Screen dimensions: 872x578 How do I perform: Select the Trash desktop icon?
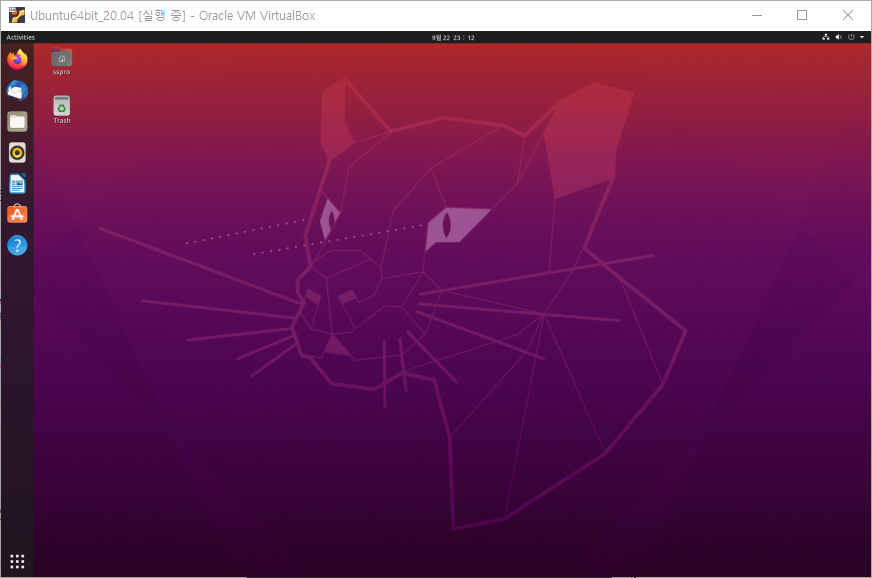(62, 110)
